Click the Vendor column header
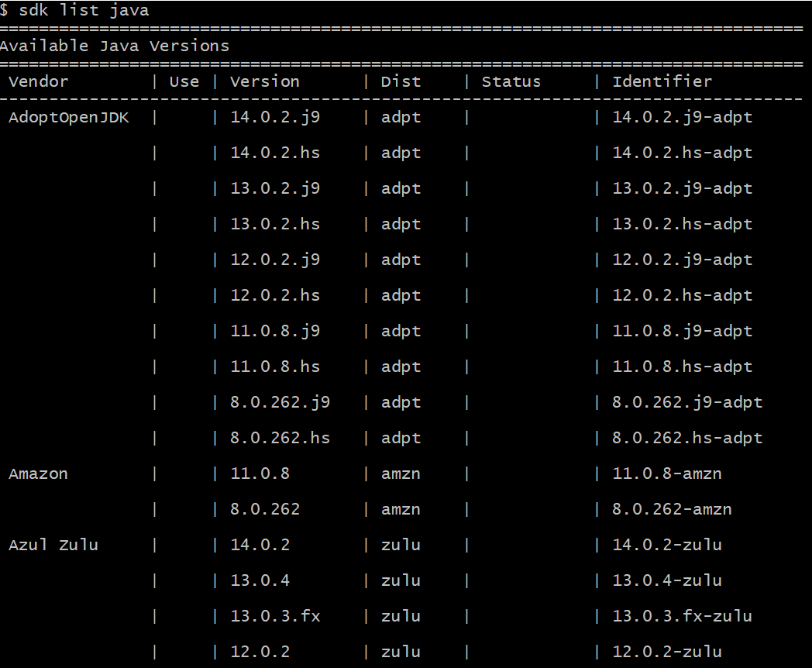Image resolution: width=812 pixels, height=668 pixels. point(38,82)
